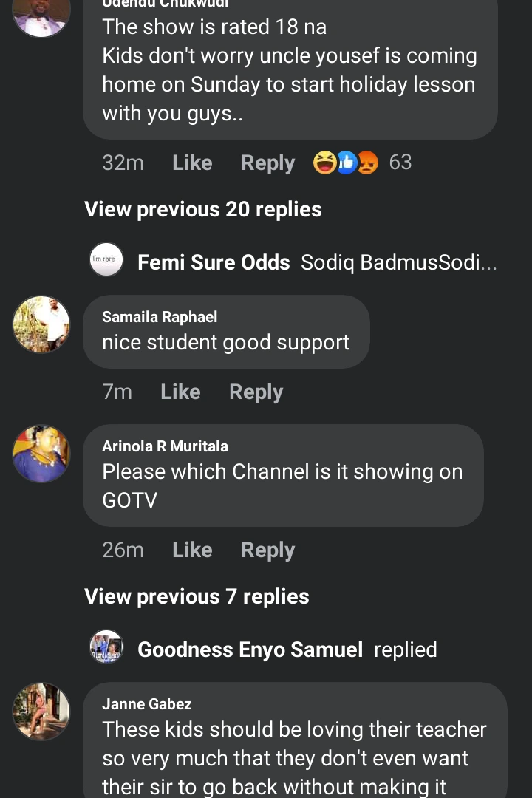The image size is (532, 798).
Task: Expand View previous 20 replies
Action: click(x=203, y=209)
